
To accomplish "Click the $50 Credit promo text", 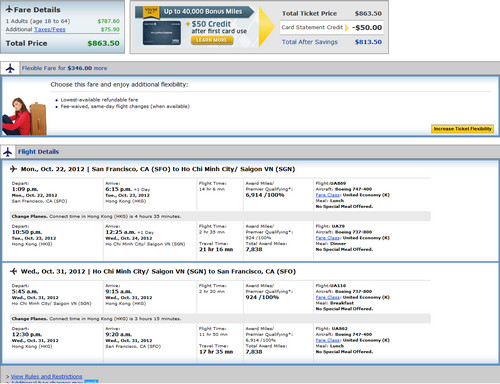I will coord(211,24).
